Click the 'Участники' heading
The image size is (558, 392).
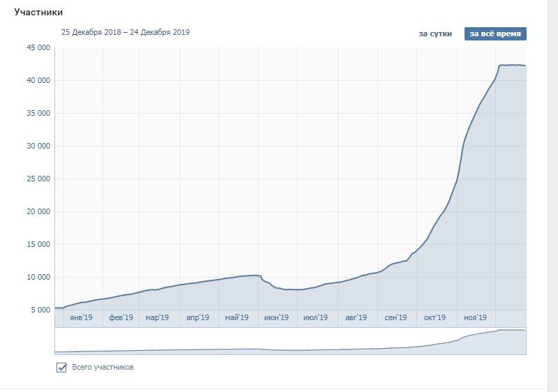(x=38, y=12)
